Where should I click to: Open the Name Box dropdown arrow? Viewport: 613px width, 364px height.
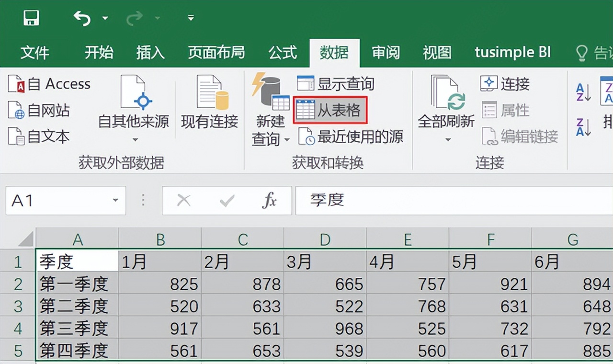point(115,200)
